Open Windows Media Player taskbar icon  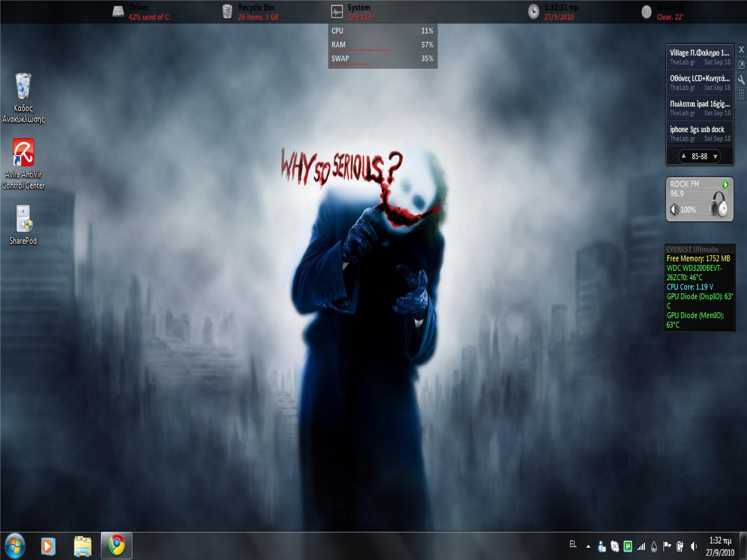coord(48,546)
